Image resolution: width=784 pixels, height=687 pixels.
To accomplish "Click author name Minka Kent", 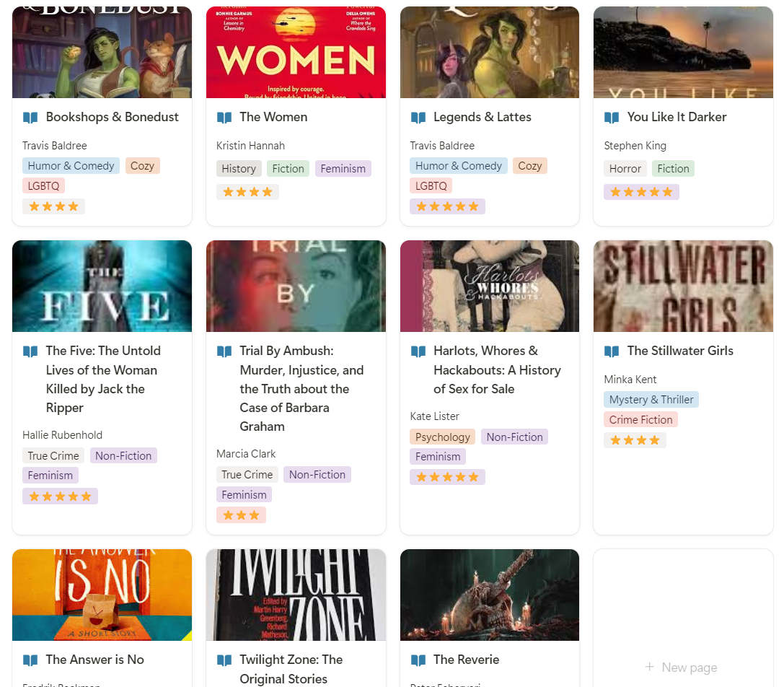I will point(630,380).
